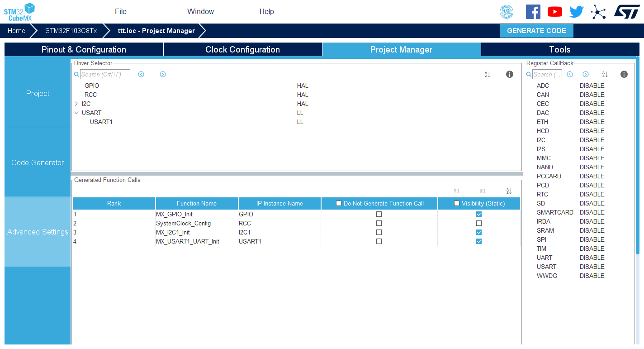Open the Twitter icon link
The image size is (644, 349).
click(x=577, y=12)
